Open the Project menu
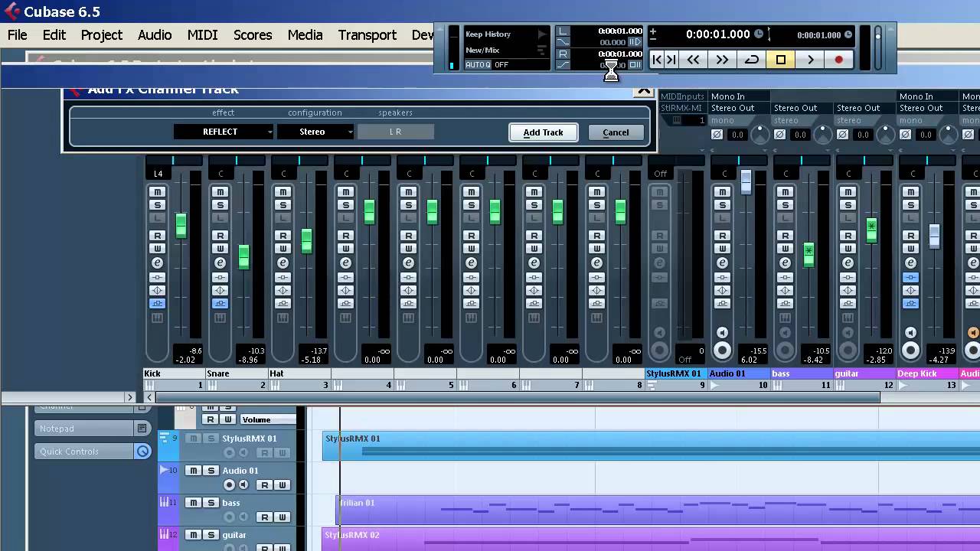 (102, 34)
